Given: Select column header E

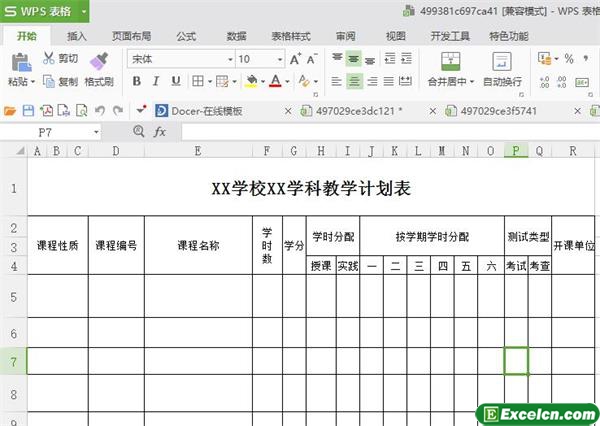Looking at the screenshot, I should (198, 151).
